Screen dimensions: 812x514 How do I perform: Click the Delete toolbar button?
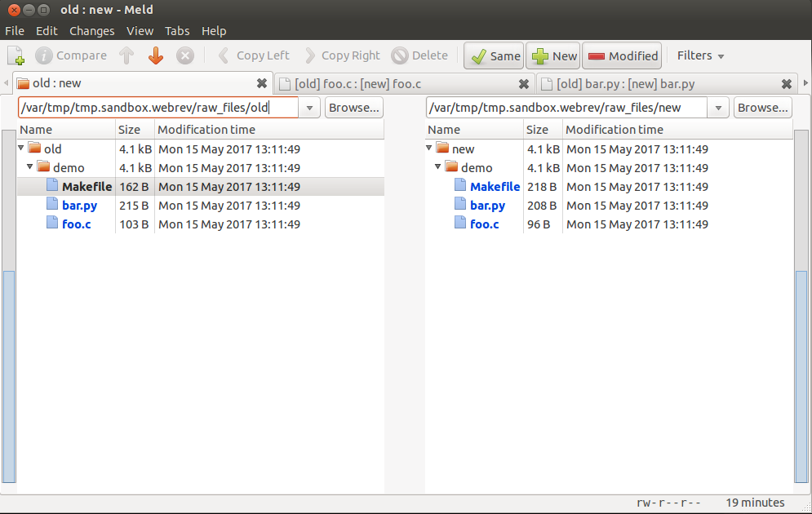click(420, 56)
